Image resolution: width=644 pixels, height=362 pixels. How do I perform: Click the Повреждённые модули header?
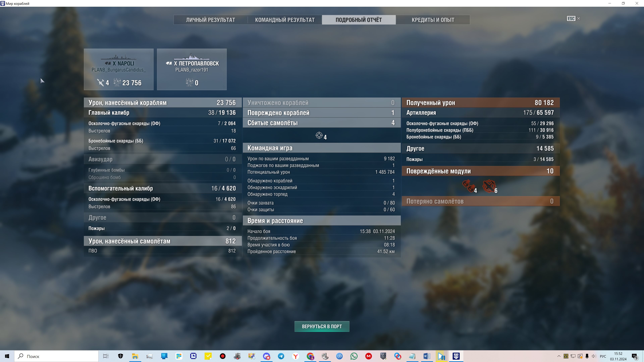tap(480, 171)
